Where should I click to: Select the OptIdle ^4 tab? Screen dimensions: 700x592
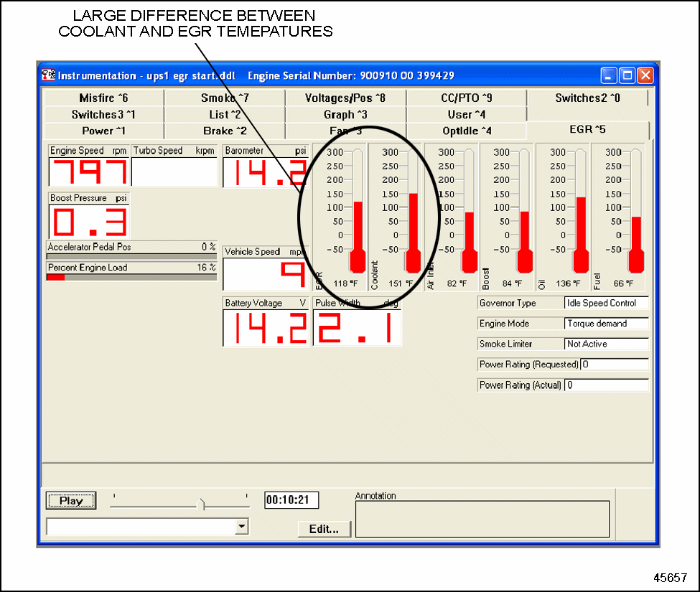467,131
